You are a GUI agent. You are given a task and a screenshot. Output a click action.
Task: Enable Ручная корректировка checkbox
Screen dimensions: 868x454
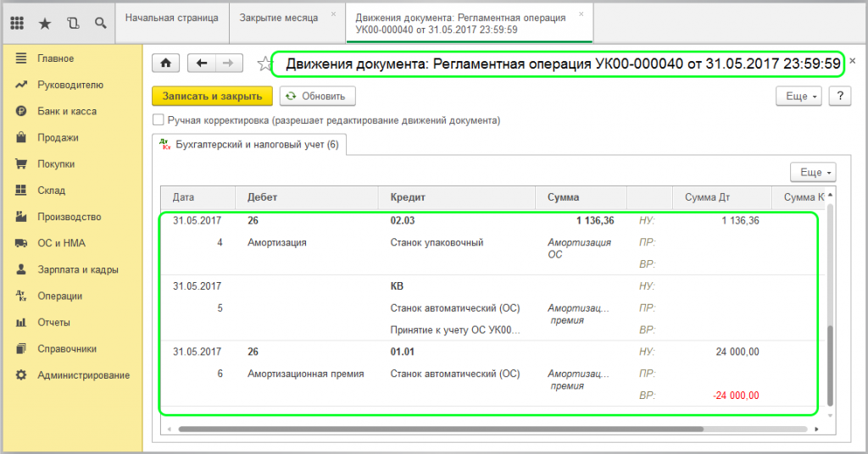(158, 120)
